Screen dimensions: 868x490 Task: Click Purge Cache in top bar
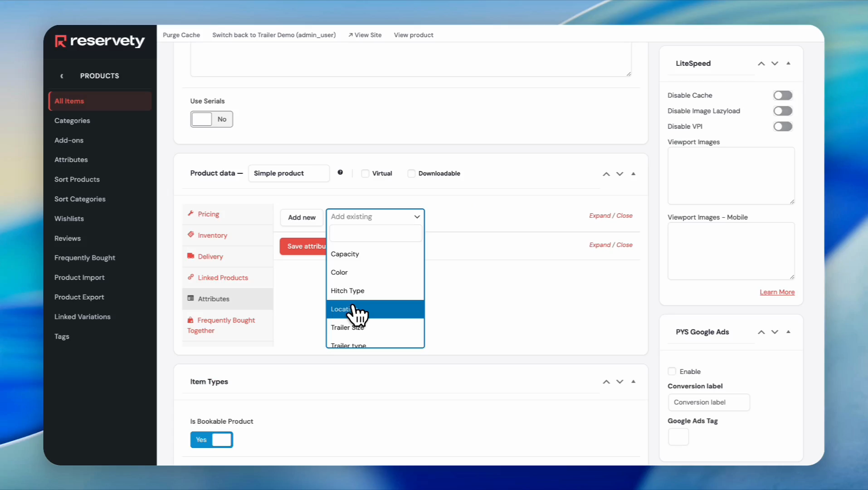[x=181, y=35]
